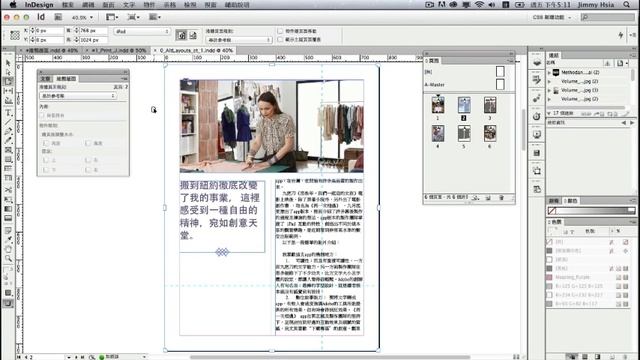Select the Direct Selection tool
The image size is (640, 360).
pos(8,72)
